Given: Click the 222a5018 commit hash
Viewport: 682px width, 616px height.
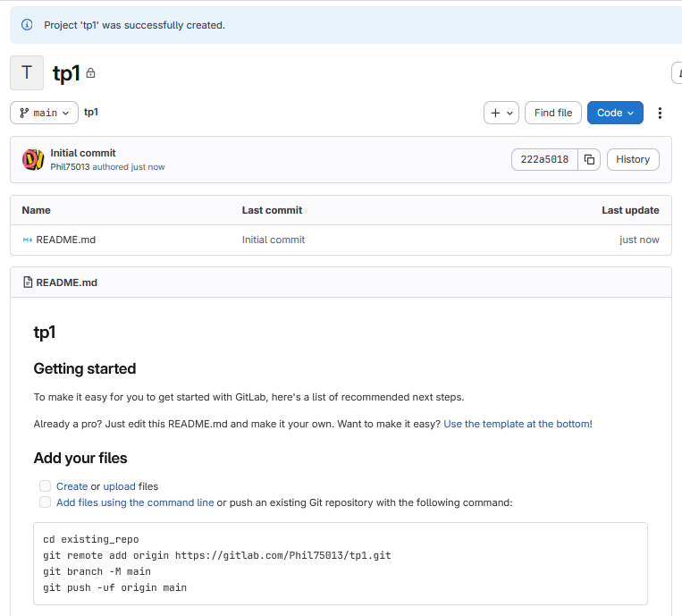Looking at the screenshot, I should pyautogui.click(x=544, y=159).
